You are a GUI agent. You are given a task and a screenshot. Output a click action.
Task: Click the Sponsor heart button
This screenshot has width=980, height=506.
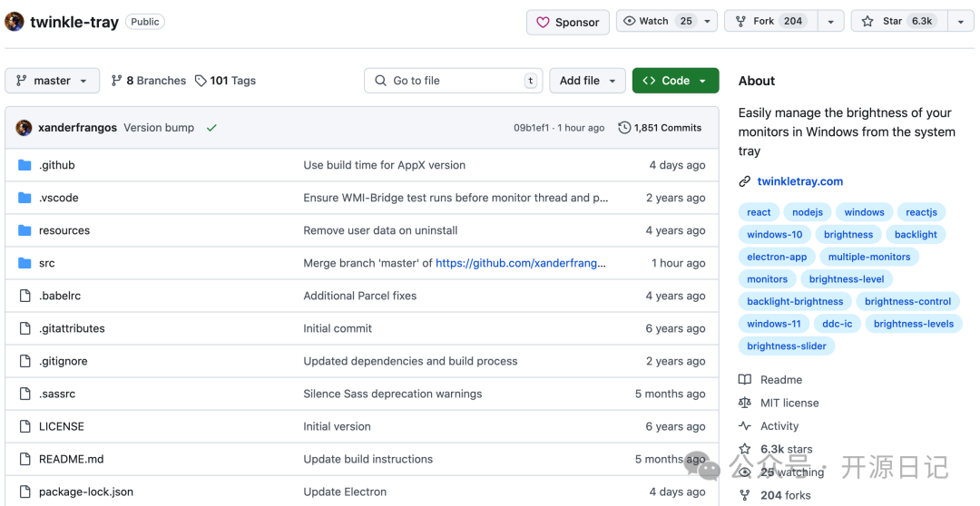pyautogui.click(x=568, y=23)
